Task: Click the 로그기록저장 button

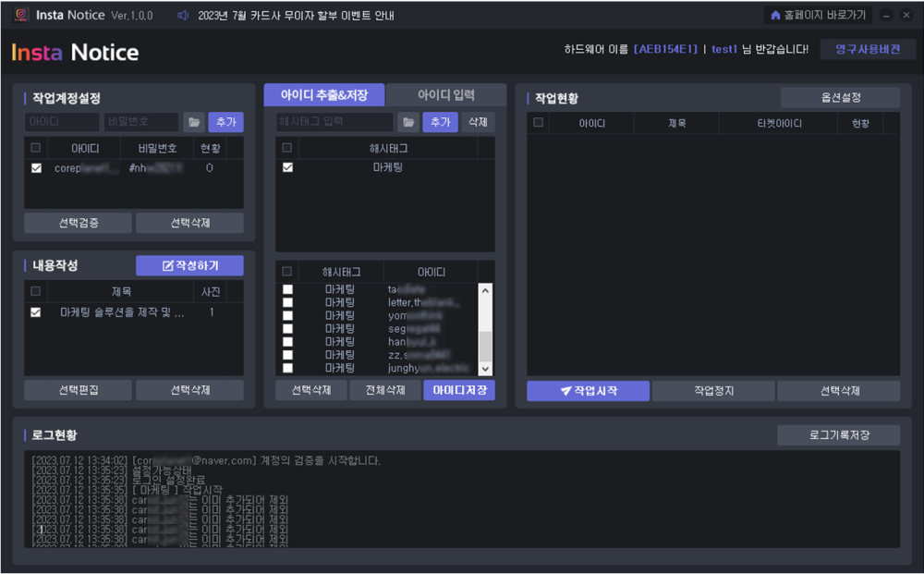Action: (839, 435)
